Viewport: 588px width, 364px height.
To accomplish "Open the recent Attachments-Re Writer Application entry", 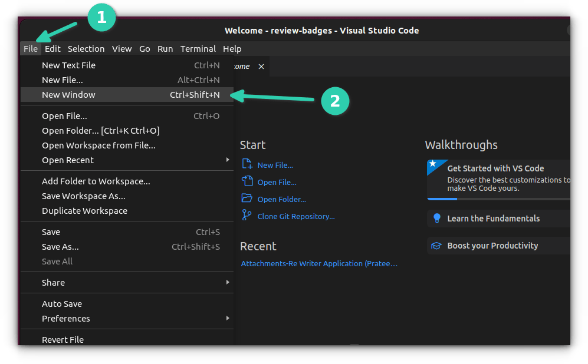I will click(x=319, y=264).
